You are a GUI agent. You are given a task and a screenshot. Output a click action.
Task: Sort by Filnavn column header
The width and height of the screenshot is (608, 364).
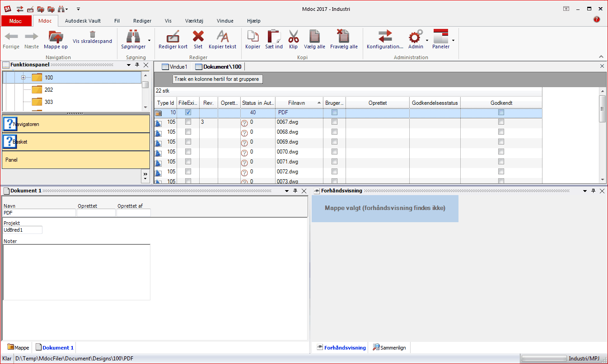299,103
